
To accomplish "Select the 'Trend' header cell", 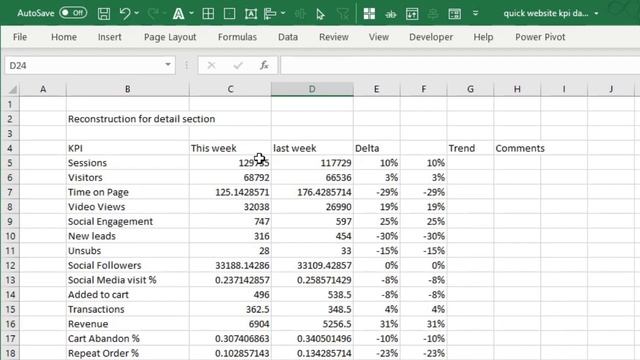I will [x=470, y=148].
